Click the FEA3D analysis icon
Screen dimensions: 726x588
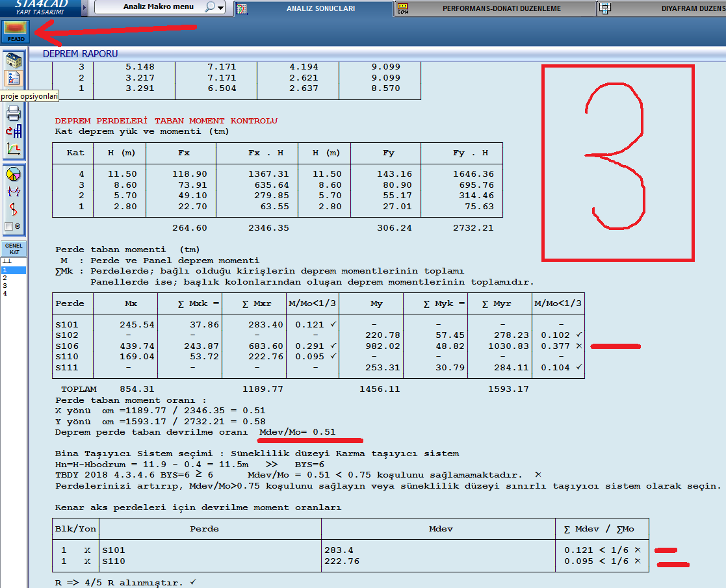tap(14, 31)
